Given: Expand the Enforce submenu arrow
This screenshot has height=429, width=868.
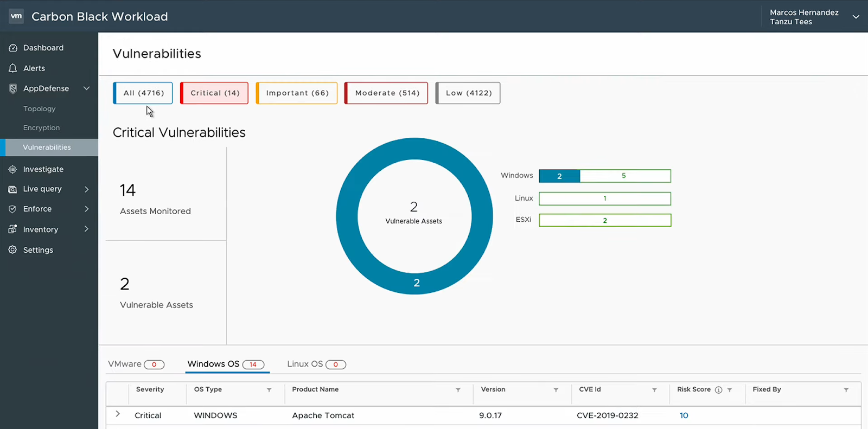Looking at the screenshot, I should click(x=86, y=209).
